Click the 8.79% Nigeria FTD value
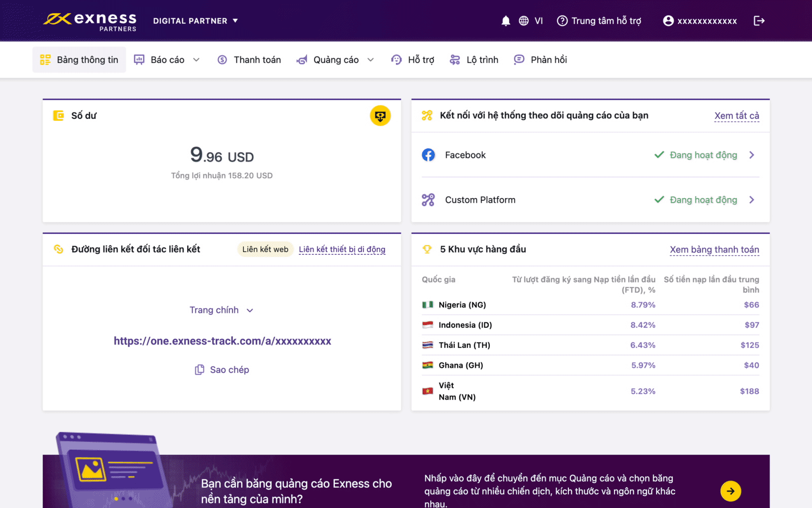 click(x=643, y=305)
